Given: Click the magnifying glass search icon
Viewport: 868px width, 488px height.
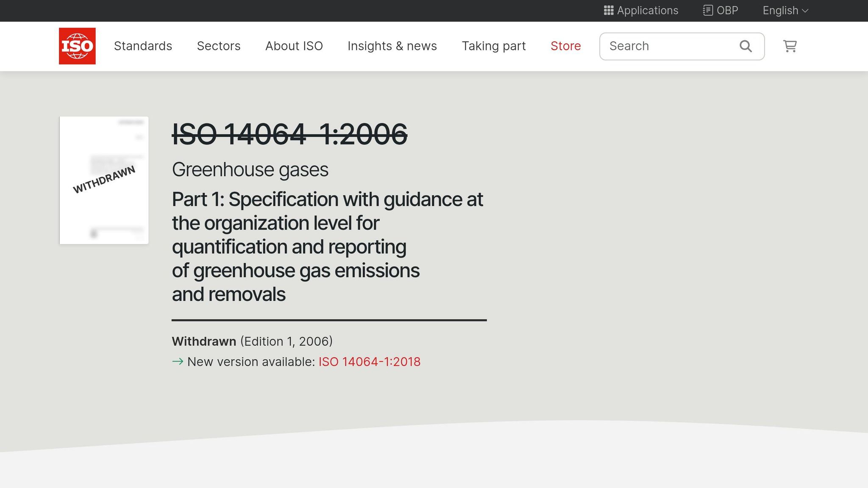Looking at the screenshot, I should (x=746, y=46).
